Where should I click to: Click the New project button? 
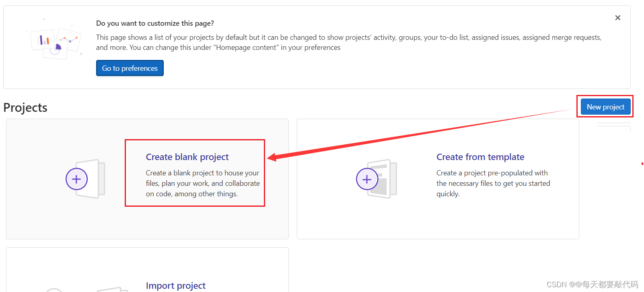point(605,107)
